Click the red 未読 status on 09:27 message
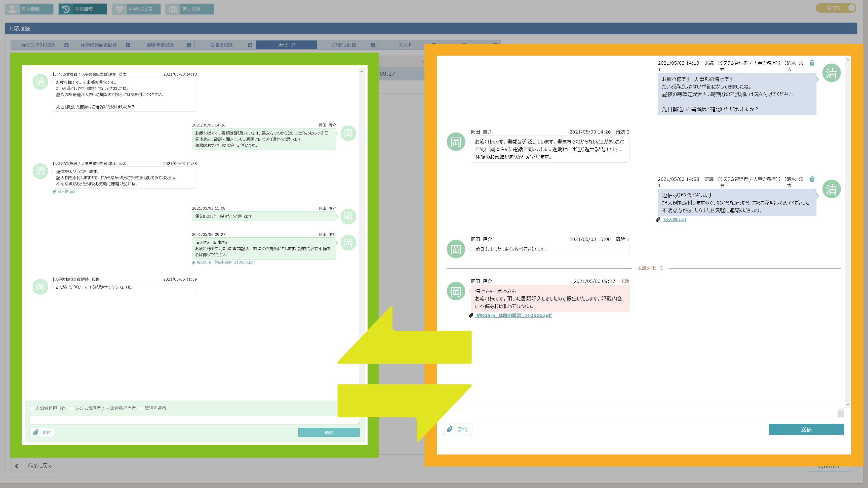The width and height of the screenshot is (868, 488). (625, 281)
